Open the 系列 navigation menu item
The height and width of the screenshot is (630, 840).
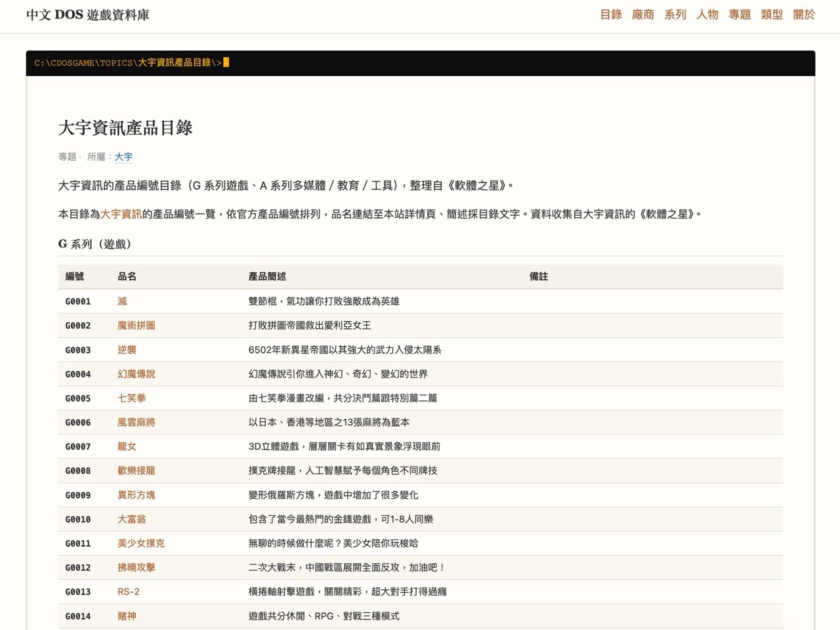click(675, 14)
